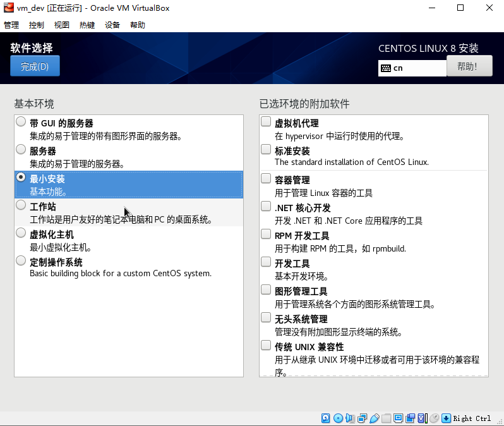Click the hard disk activity status icon
This screenshot has width=504, height=426.
coord(326,418)
